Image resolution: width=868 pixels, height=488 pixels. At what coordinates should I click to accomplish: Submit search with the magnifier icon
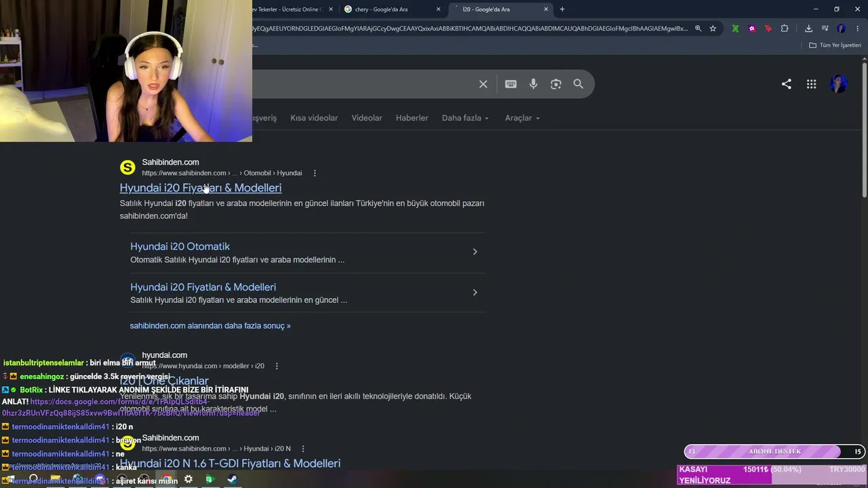click(578, 84)
